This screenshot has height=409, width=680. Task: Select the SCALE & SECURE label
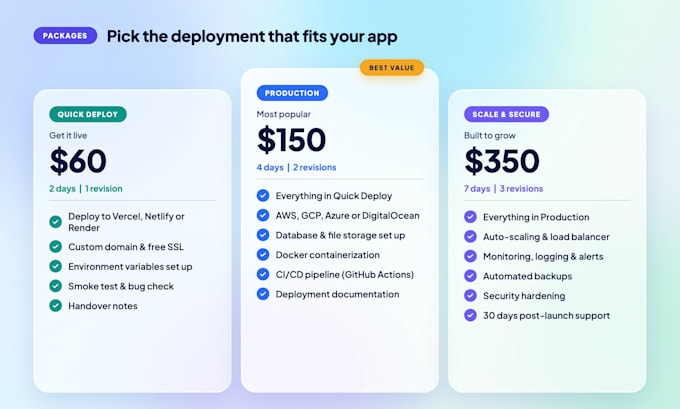tap(506, 114)
